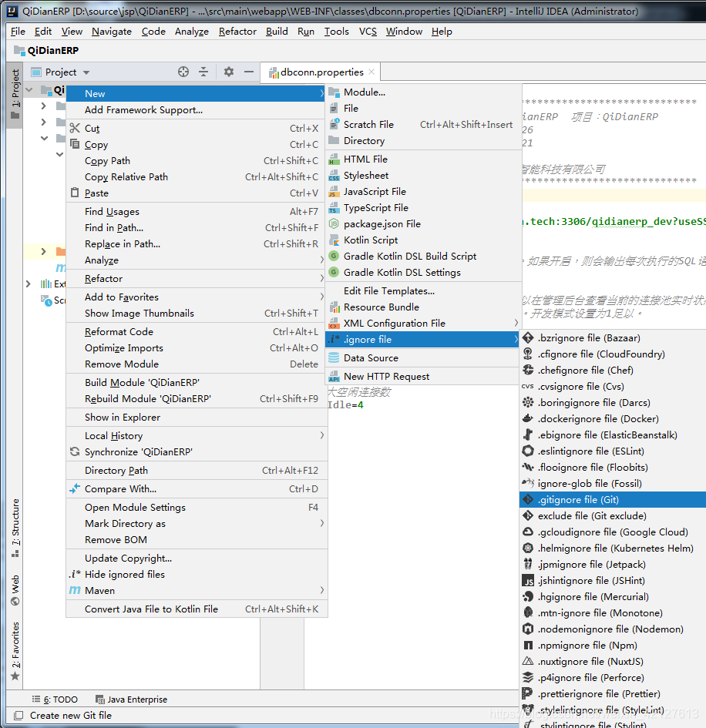Create Gradle Kotlin DSL Build Script
The height and width of the screenshot is (728, 706).
point(423,256)
